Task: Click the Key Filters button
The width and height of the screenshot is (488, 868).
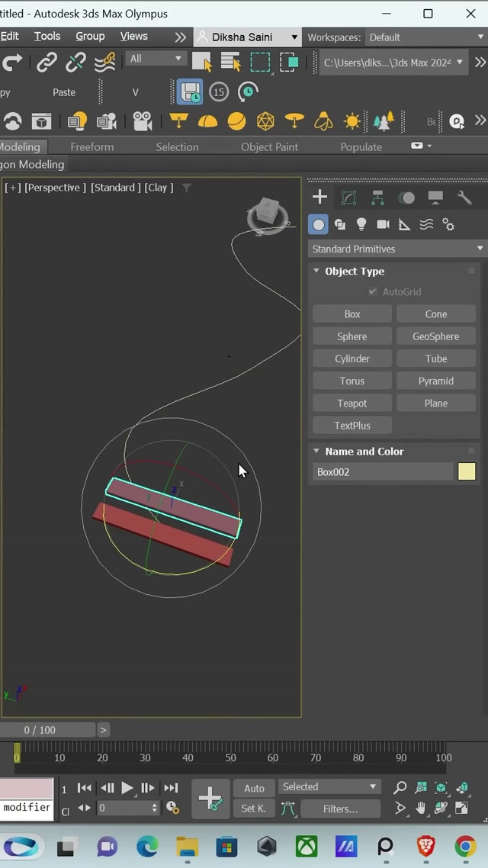Action: (340, 809)
